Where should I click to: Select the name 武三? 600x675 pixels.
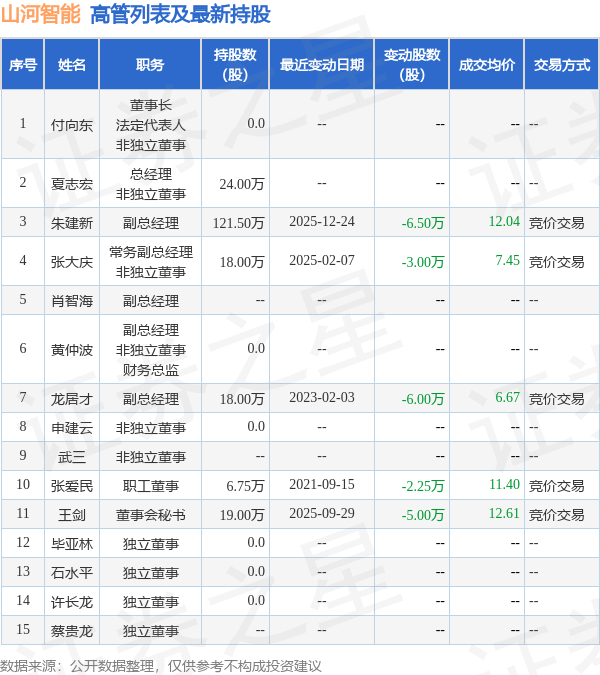[x=72, y=456]
